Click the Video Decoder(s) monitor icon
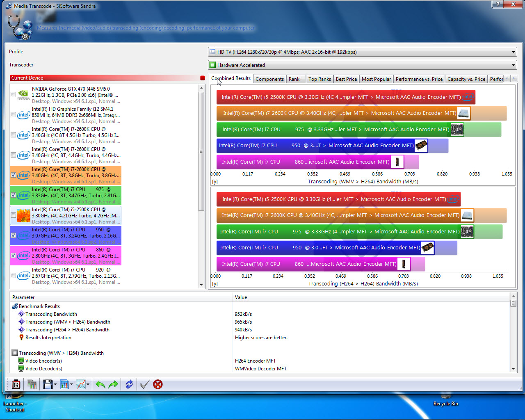525x420 pixels. [x=21, y=369]
